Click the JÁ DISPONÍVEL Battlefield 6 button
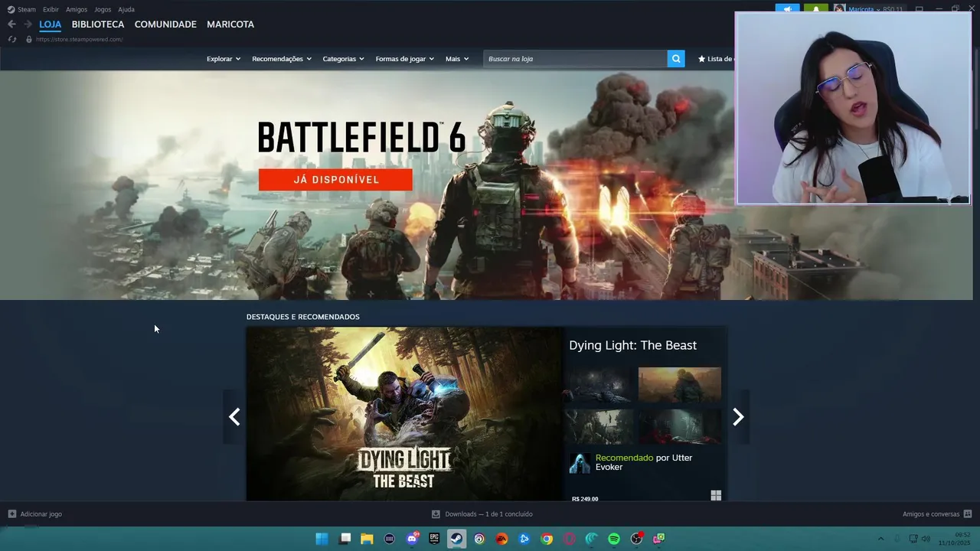Image resolution: width=980 pixels, height=551 pixels. pos(335,180)
